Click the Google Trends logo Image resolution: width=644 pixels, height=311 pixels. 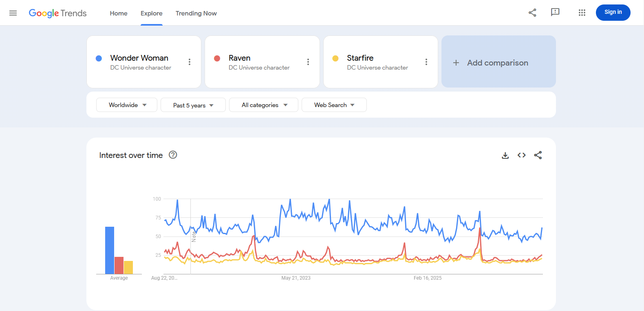(57, 13)
